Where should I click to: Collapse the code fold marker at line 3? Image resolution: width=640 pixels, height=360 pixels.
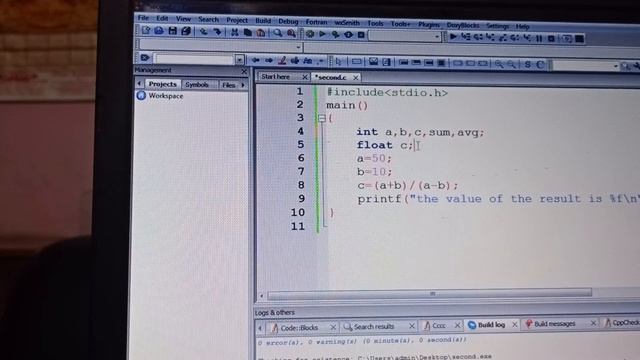point(322,118)
